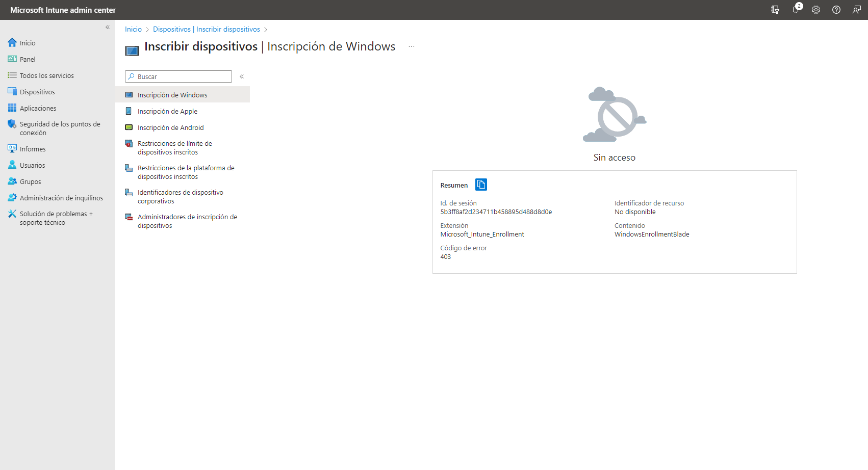
Task: Collapse the main left navigation sidebar
Action: pos(108,27)
